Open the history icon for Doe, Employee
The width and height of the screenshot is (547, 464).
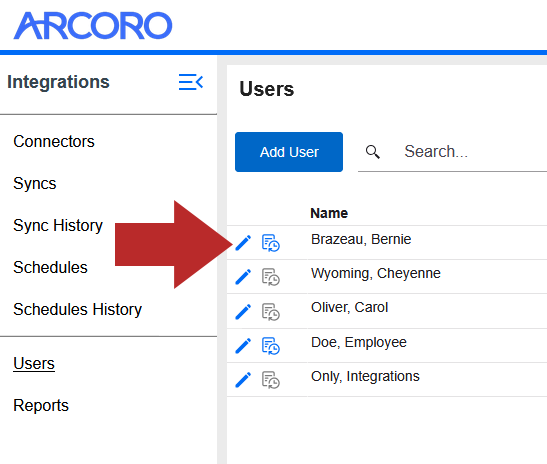271,346
